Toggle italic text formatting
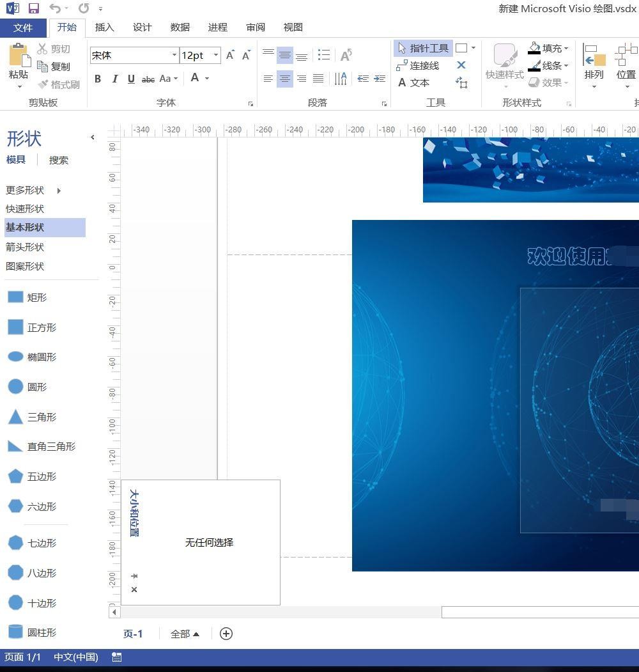Viewport: 639px width, 672px height. pyautogui.click(x=115, y=79)
